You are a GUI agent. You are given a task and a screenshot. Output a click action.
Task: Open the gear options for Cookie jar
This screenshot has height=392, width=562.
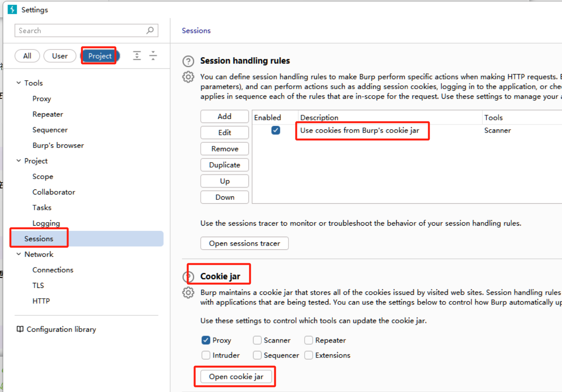tap(188, 293)
